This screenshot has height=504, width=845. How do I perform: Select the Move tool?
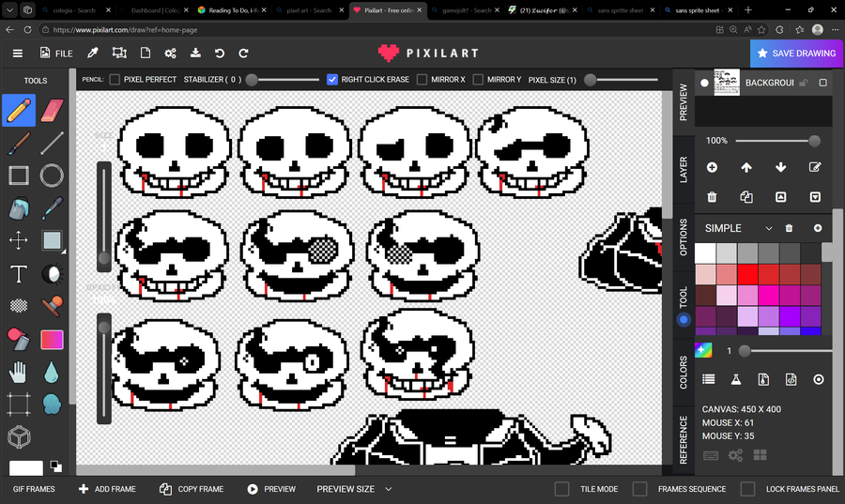[x=19, y=240]
